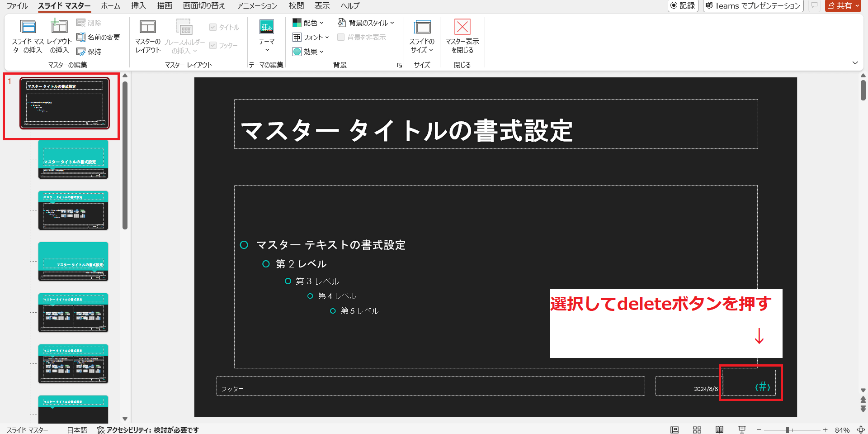Screen dimensions: 868x434
Task: Click next slide double-arrow icon
Action: (x=863, y=409)
